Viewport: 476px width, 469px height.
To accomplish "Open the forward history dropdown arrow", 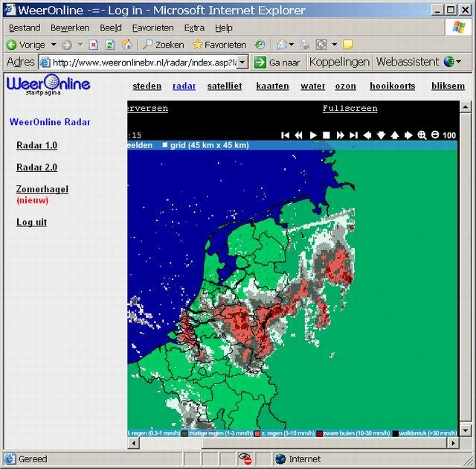I will coord(80,45).
